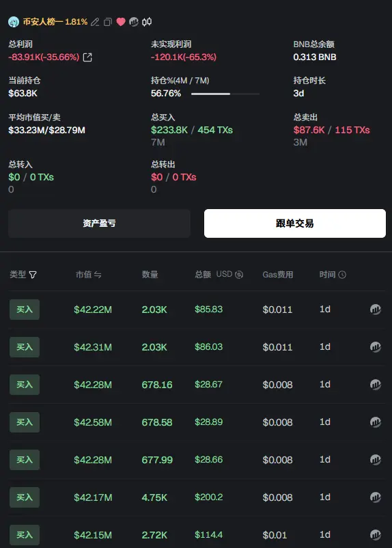Select the $42.58M market cap row
Screen dimensions: 392x548
click(197, 422)
